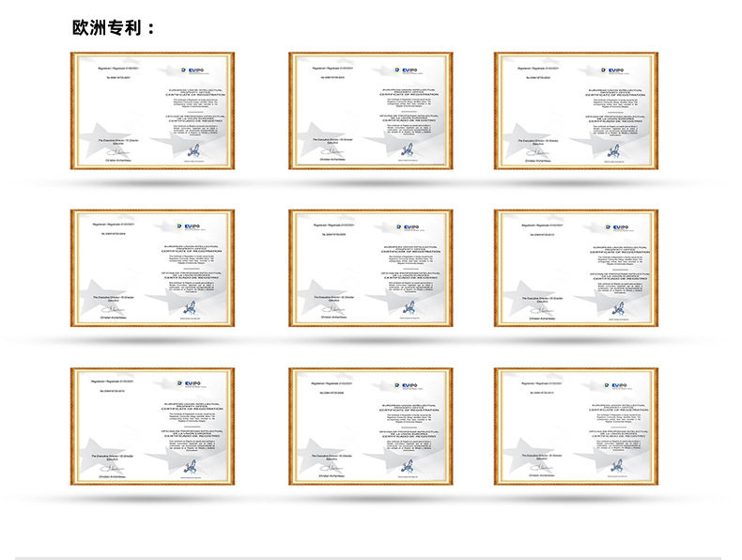Open the first-row right EUIPO certificate
The height and width of the screenshot is (560, 742).
(576, 111)
